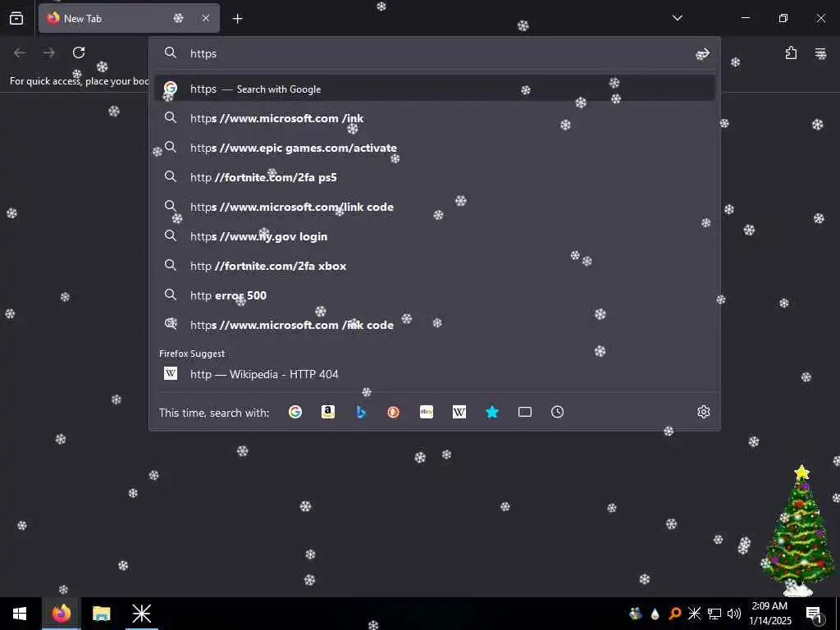The width and height of the screenshot is (840, 630).
Task: Open Wikipedia HTTP 404 suggestion
Action: (435, 374)
